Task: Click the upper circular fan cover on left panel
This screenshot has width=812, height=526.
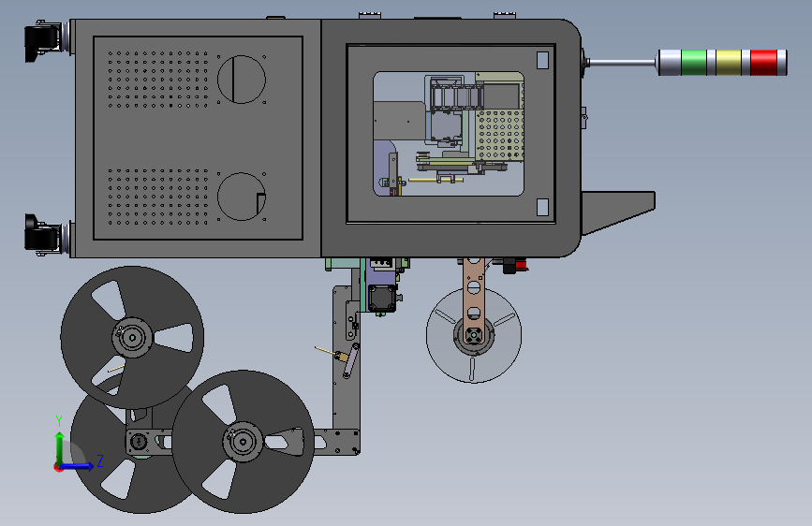Action: click(x=242, y=80)
